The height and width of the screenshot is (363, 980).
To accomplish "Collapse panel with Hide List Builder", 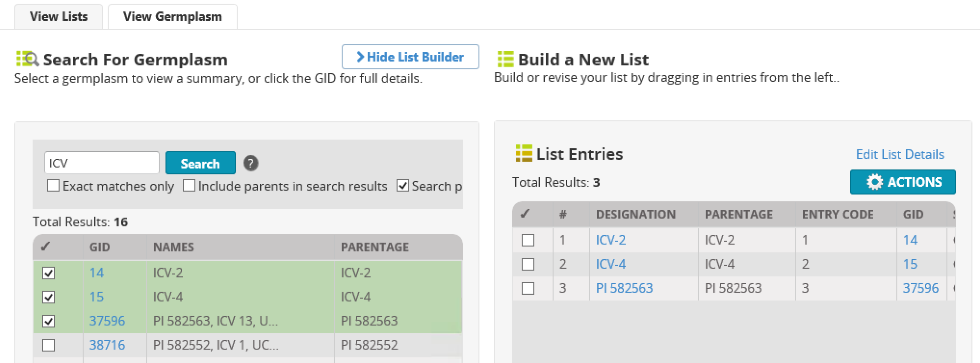I will coord(410,57).
